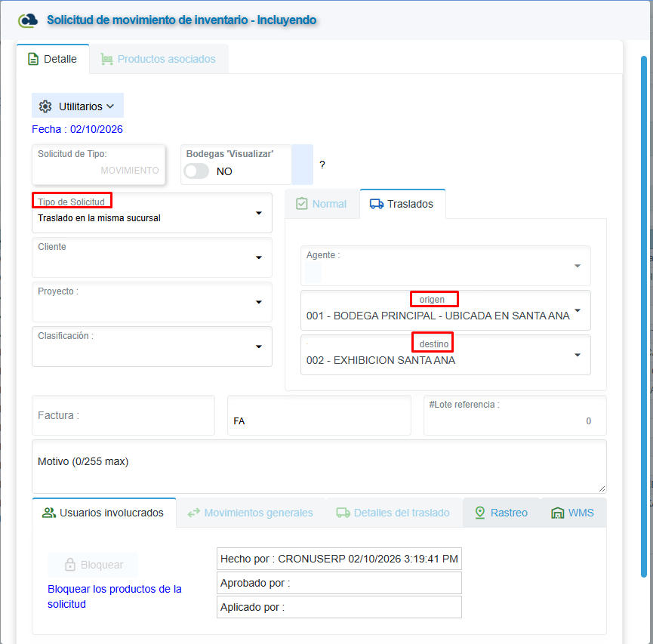Open the Proyecto dropdown arrow
The width and height of the screenshot is (653, 644).
259,303
